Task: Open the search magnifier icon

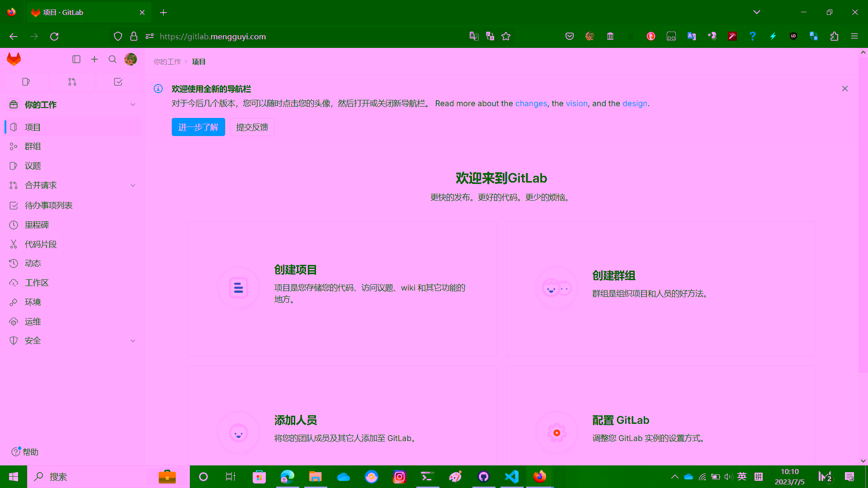Action: click(113, 59)
